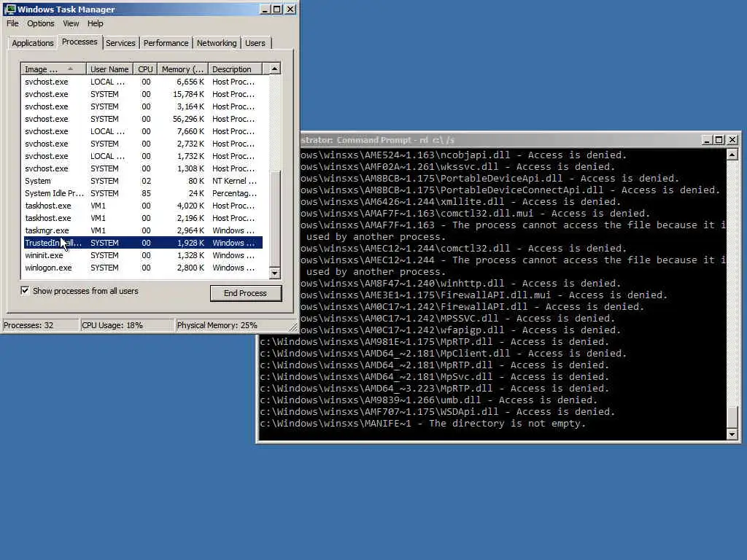Select svchost.exe using 56,296 K memory
The image size is (747, 560).
point(143,119)
